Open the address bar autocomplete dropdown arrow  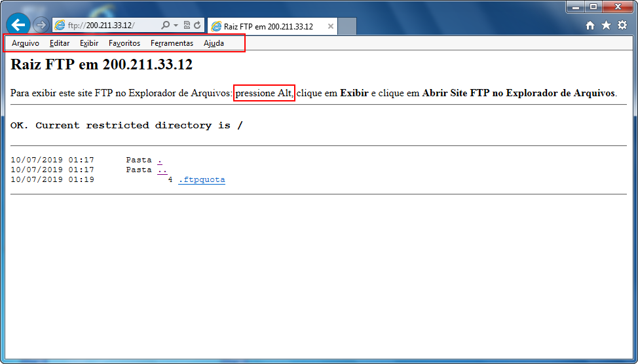[x=176, y=26]
